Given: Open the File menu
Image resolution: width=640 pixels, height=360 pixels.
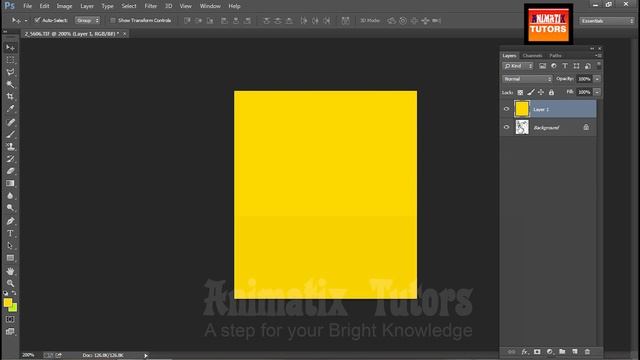Looking at the screenshot, I should pos(27,6).
